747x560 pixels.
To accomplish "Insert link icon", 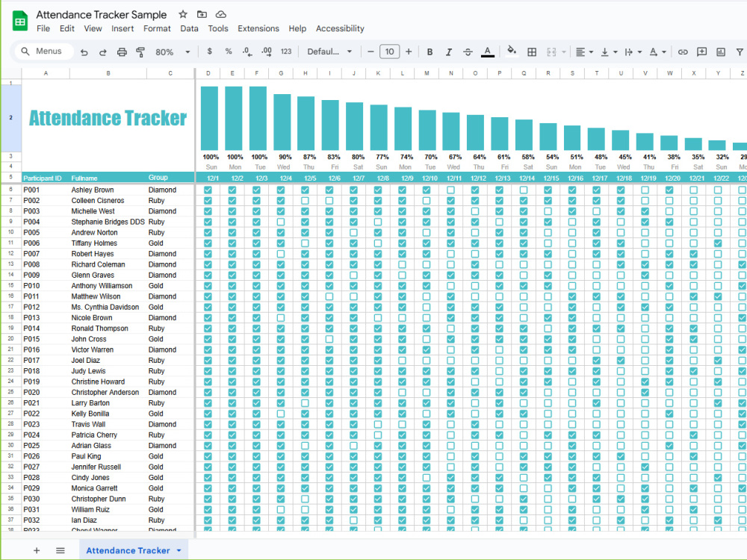I will coord(683,52).
